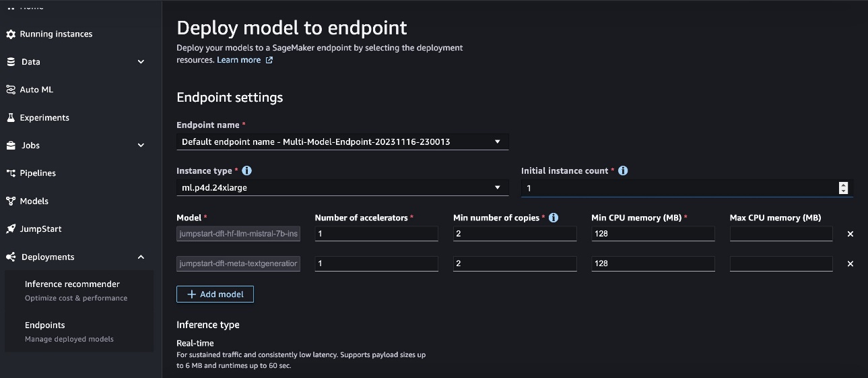This screenshot has width=868, height=378.
Task: Click the Auto ML sidebar icon
Action: (11, 90)
